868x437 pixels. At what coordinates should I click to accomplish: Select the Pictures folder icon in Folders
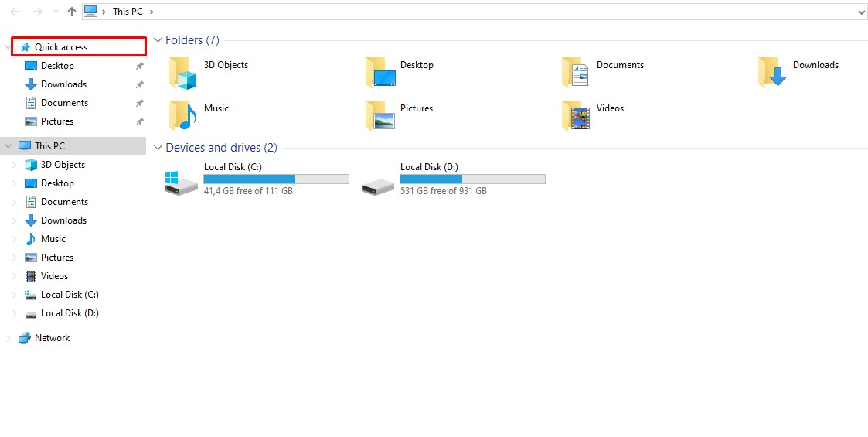(x=380, y=116)
